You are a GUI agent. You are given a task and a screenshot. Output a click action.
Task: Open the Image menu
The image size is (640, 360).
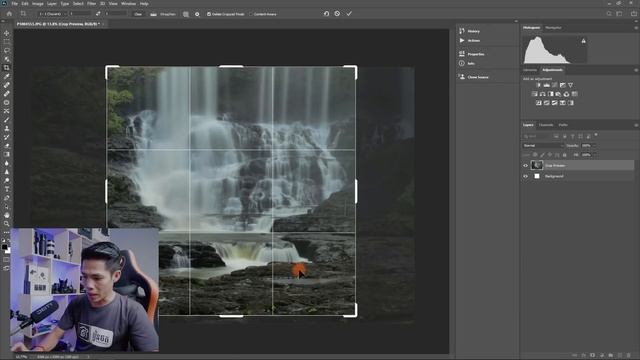click(38, 4)
